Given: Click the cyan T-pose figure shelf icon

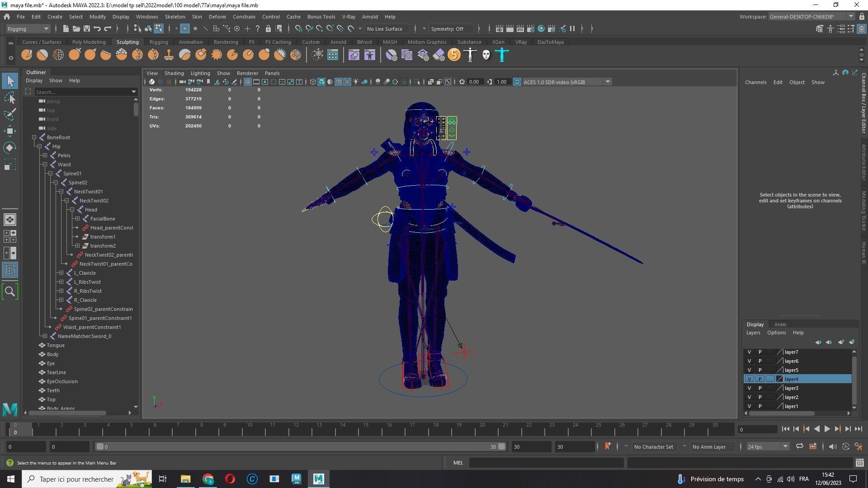Looking at the screenshot, I should click(502, 55).
